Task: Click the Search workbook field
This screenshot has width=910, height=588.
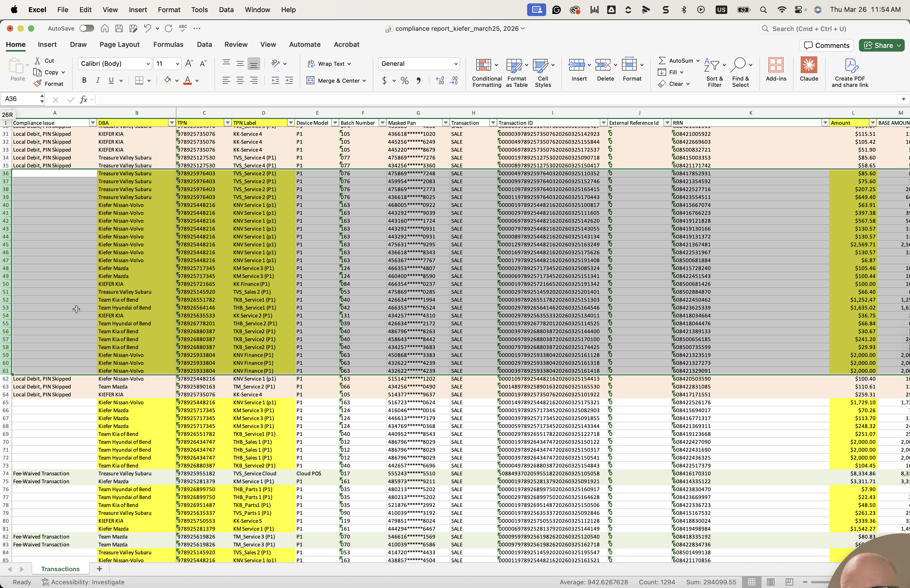Action: tap(832, 29)
